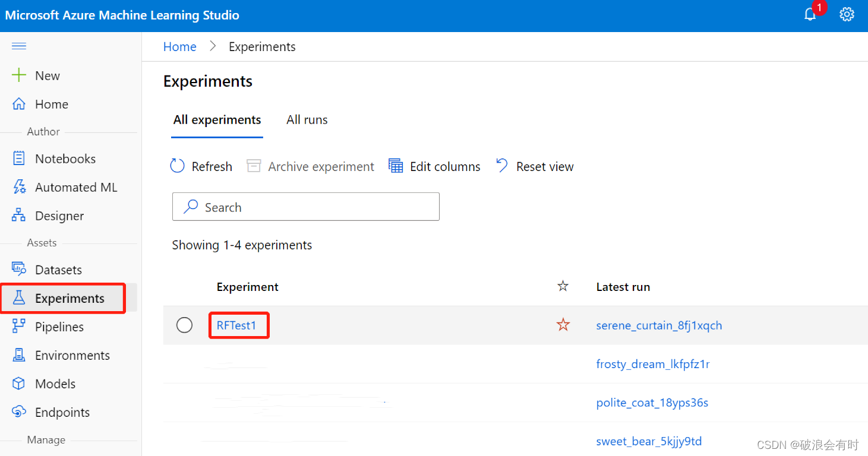
Task: Click the Experiments flask icon
Action: [19, 298]
